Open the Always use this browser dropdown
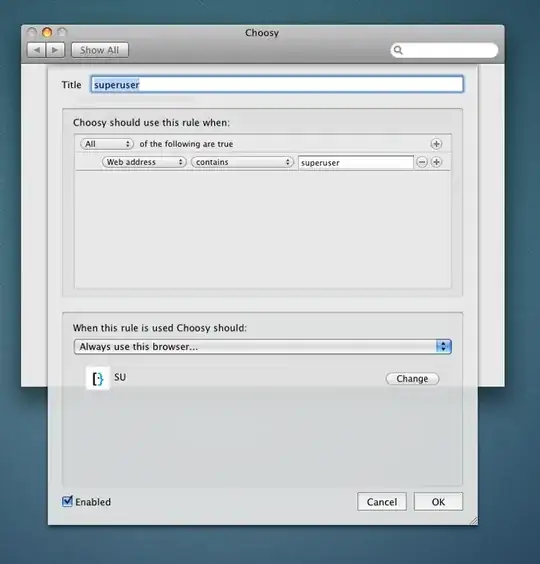 [x=263, y=346]
